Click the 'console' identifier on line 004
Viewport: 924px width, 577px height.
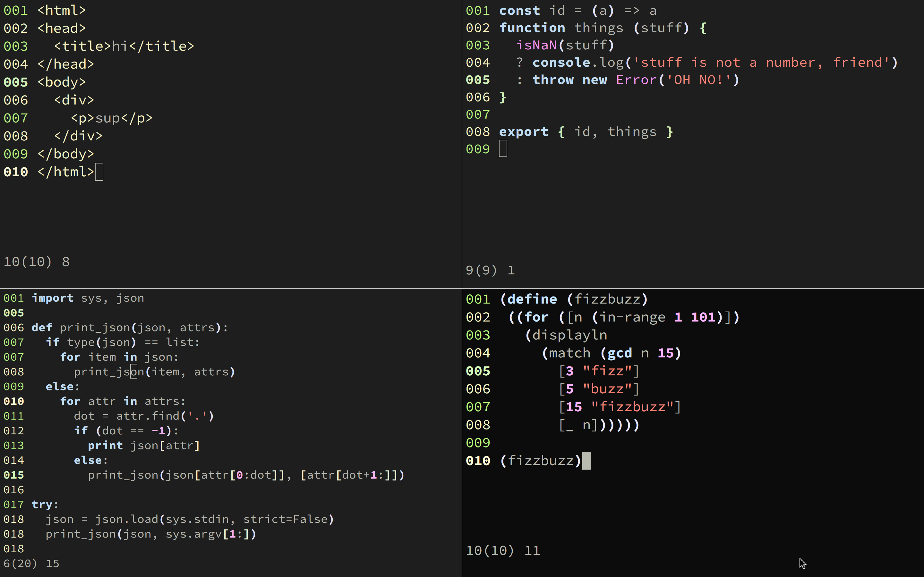click(x=561, y=63)
